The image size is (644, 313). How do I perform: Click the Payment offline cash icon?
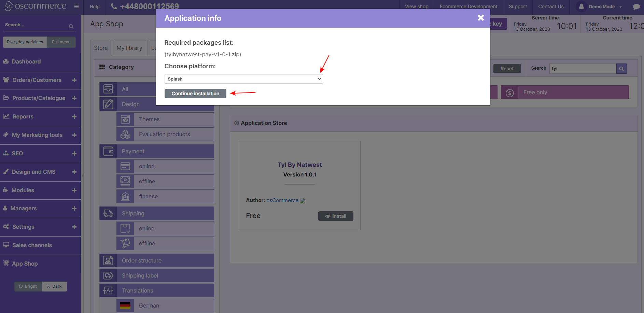coord(125,181)
